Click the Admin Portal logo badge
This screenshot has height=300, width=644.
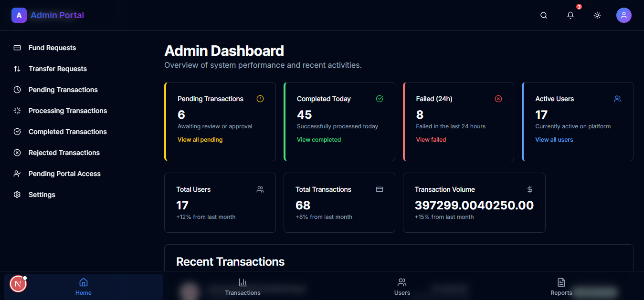19,15
